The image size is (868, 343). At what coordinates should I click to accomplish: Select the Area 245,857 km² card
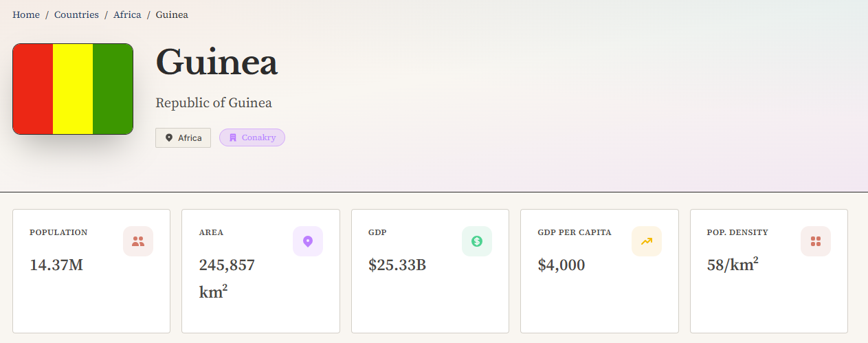(x=260, y=272)
